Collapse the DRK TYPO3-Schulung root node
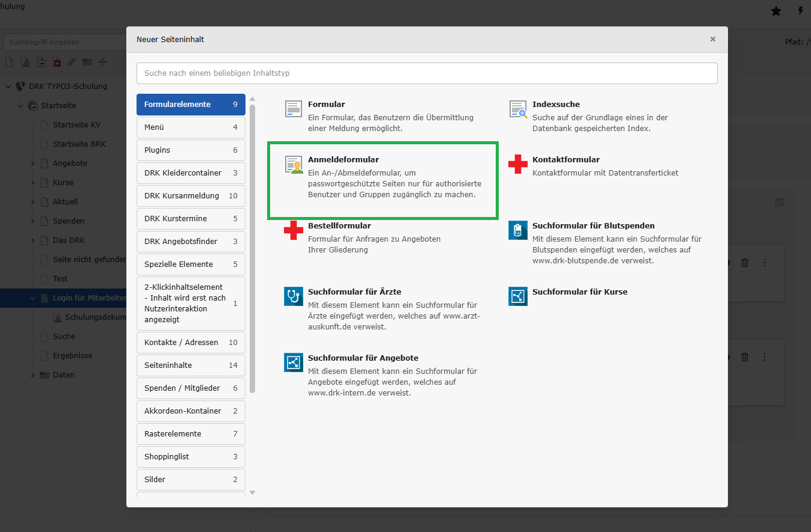The image size is (811, 532). 8,87
